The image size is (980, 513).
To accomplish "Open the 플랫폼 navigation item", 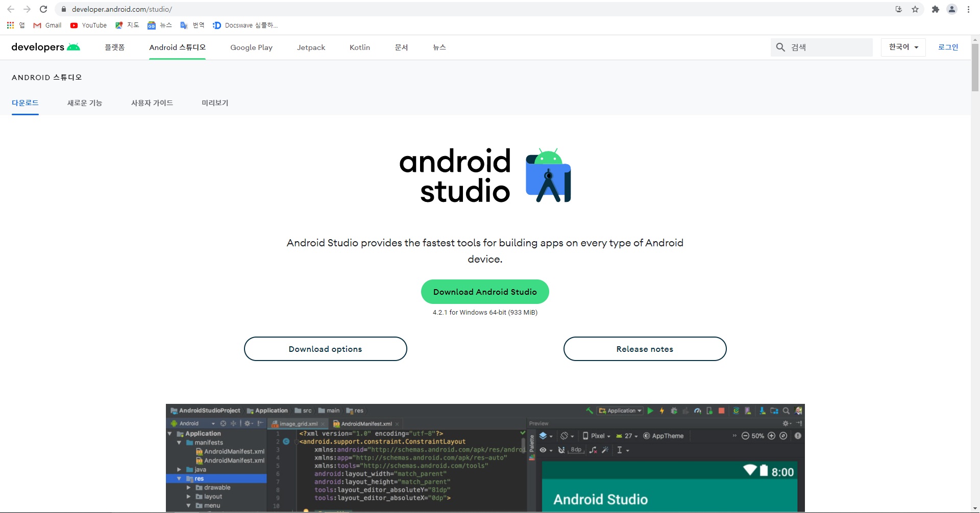I will [115, 47].
